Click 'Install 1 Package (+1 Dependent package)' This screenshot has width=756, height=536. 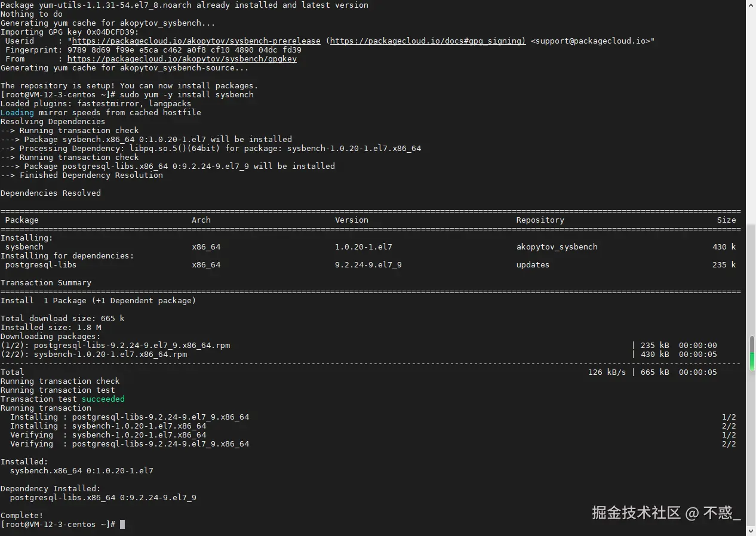coord(99,301)
